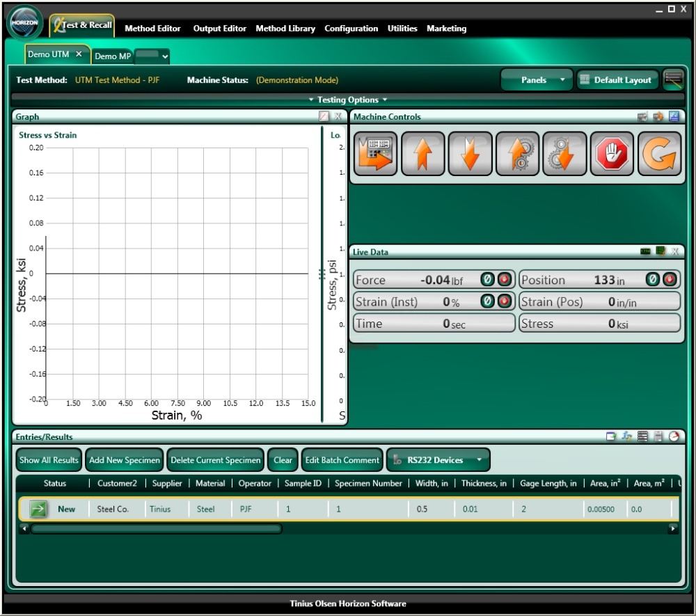The height and width of the screenshot is (616, 696).
Task: Open the Panels dropdown
Action: [x=537, y=80]
